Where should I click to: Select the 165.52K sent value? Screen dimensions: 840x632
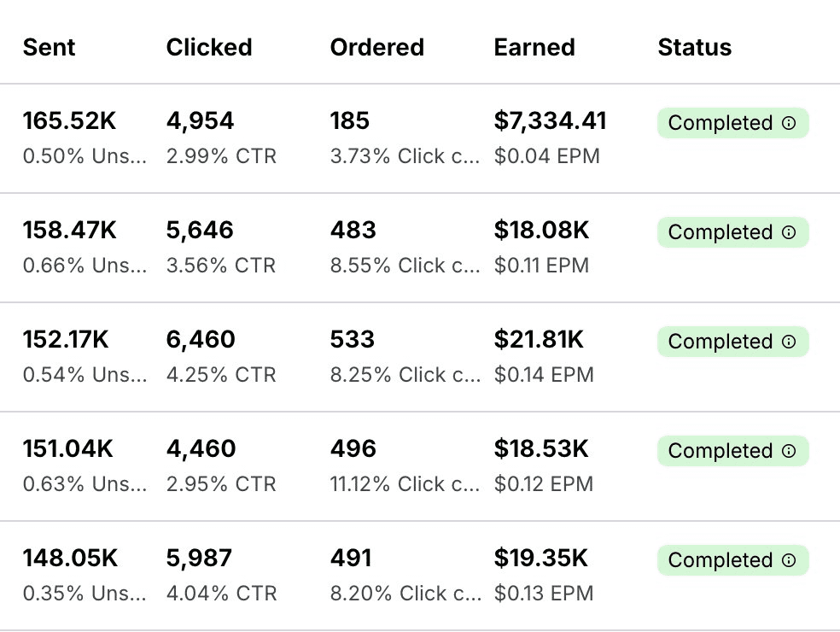[69, 120]
